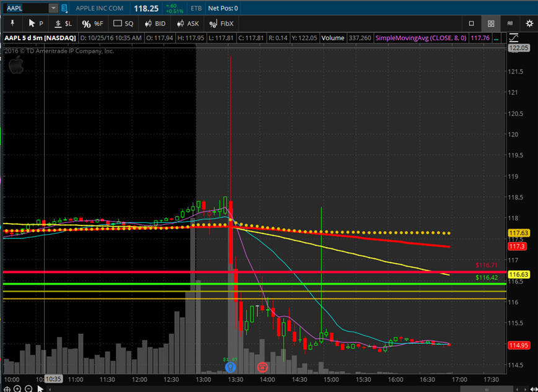Select the arrow cursor icon below chart
The height and width of the screenshot is (392, 538).
click(40, 388)
